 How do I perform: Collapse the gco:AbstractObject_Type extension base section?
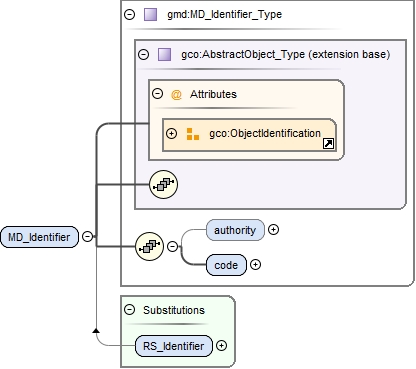143,54
